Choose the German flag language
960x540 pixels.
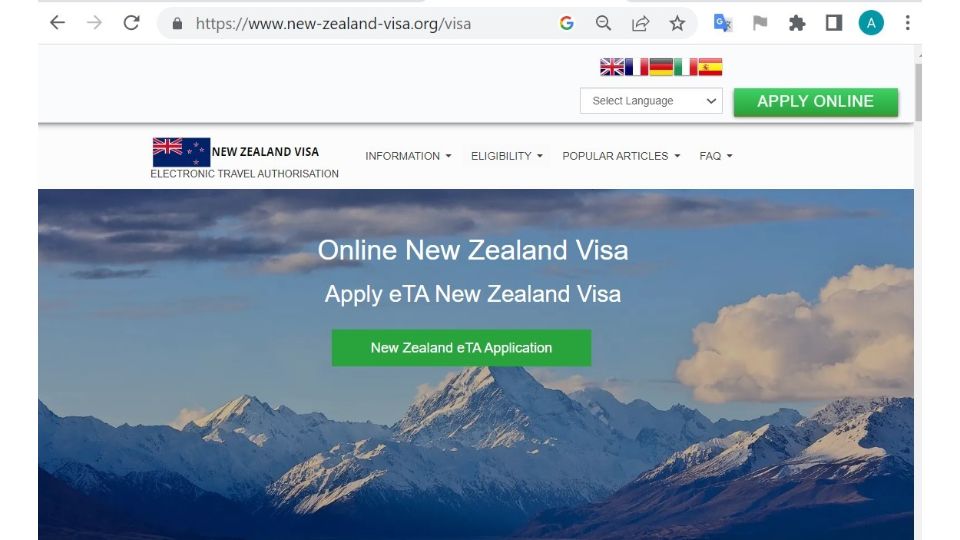pyautogui.click(x=661, y=67)
